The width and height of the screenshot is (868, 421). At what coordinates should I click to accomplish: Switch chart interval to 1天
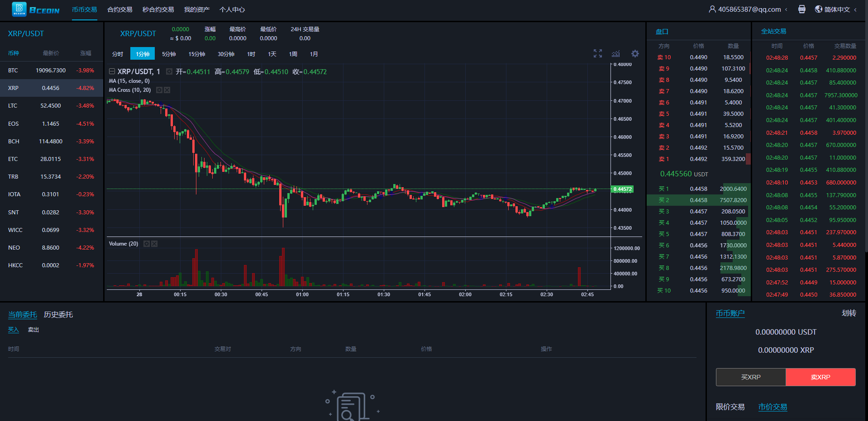272,54
